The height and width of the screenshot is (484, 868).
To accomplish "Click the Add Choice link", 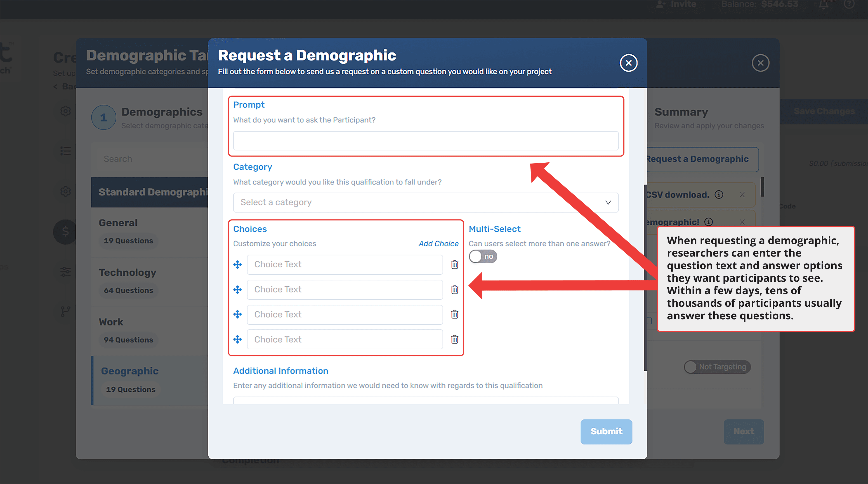I will pos(438,243).
